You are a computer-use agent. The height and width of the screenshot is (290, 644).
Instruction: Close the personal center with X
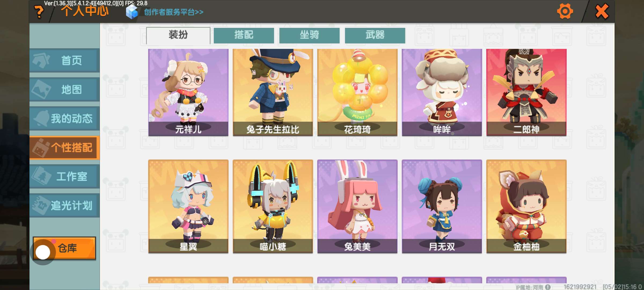click(x=602, y=12)
